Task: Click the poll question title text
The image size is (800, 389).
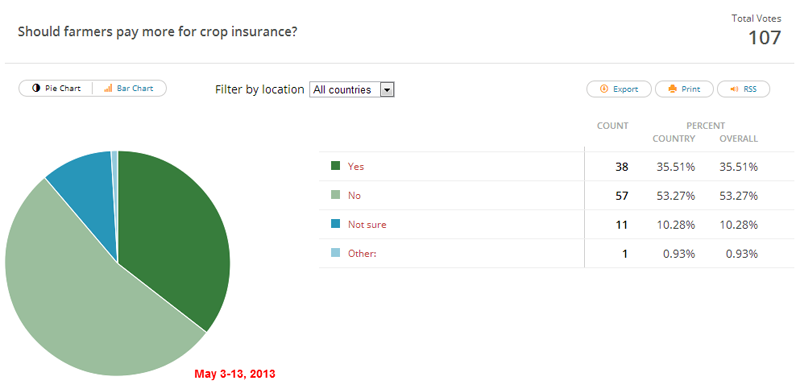Action: [x=158, y=32]
